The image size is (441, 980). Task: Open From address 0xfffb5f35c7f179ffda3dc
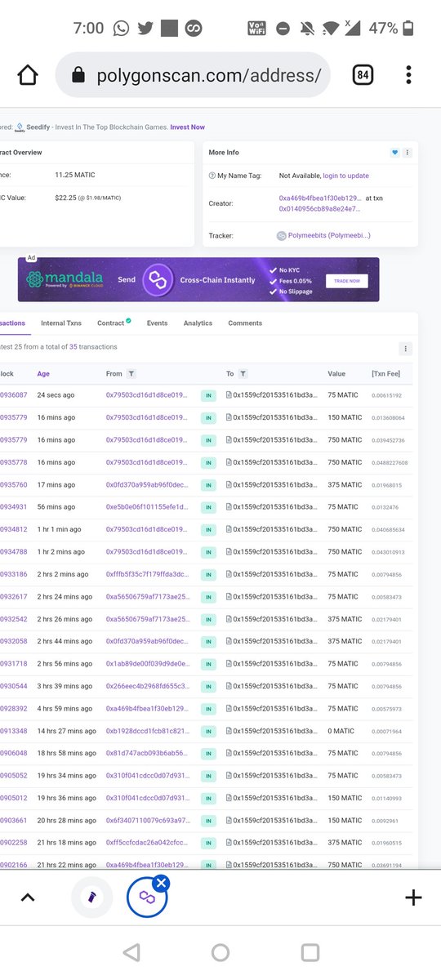(x=147, y=574)
